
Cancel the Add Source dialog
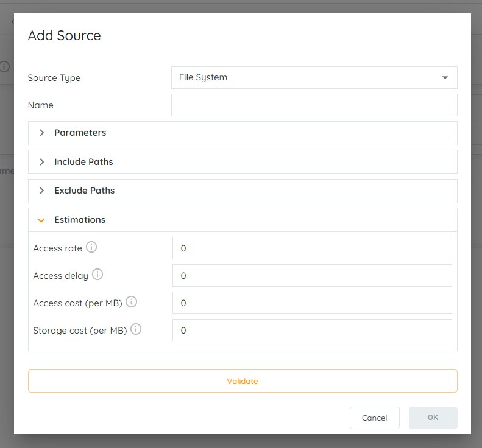point(374,418)
